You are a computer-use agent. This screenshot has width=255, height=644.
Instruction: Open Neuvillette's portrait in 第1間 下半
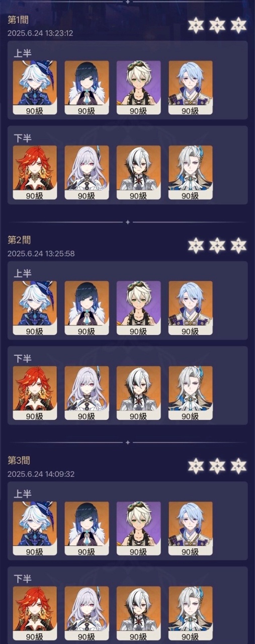coord(190,173)
